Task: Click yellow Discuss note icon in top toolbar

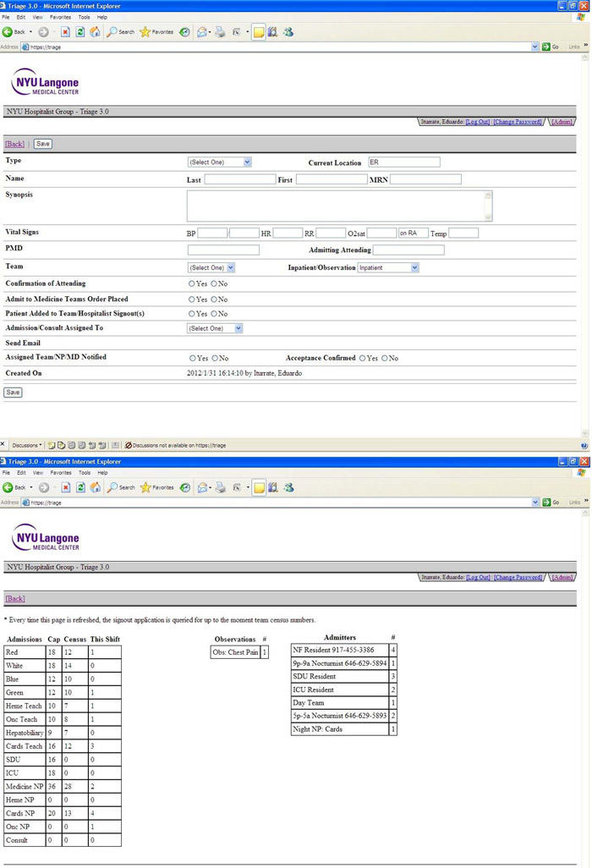Action: click(259, 32)
